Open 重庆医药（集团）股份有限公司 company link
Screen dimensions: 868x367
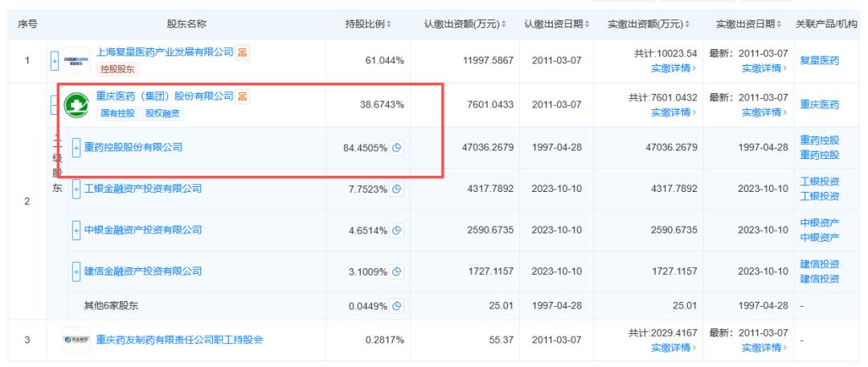(165, 96)
